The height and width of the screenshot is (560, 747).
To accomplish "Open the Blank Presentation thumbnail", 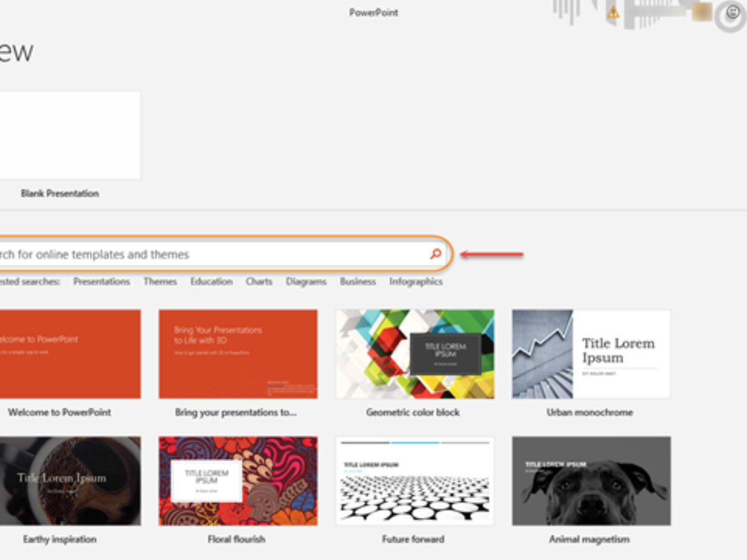I will [x=70, y=135].
